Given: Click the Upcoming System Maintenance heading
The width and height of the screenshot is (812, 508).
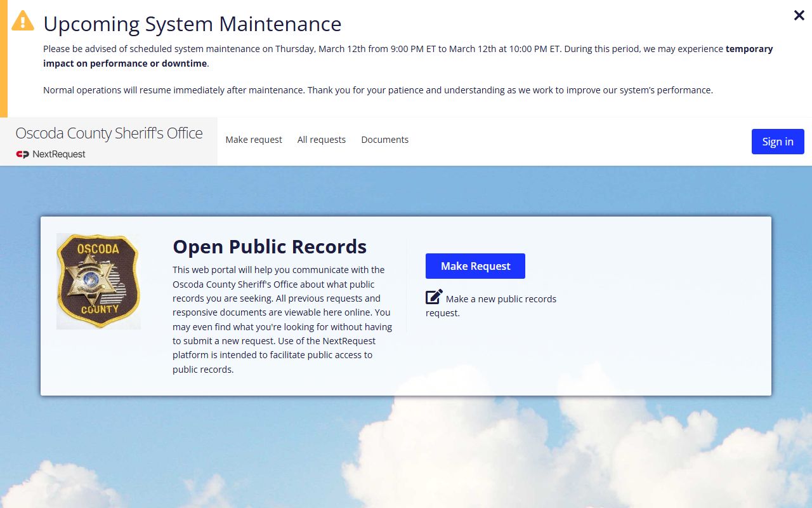Looking at the screenshot, I should coord(192,24).
